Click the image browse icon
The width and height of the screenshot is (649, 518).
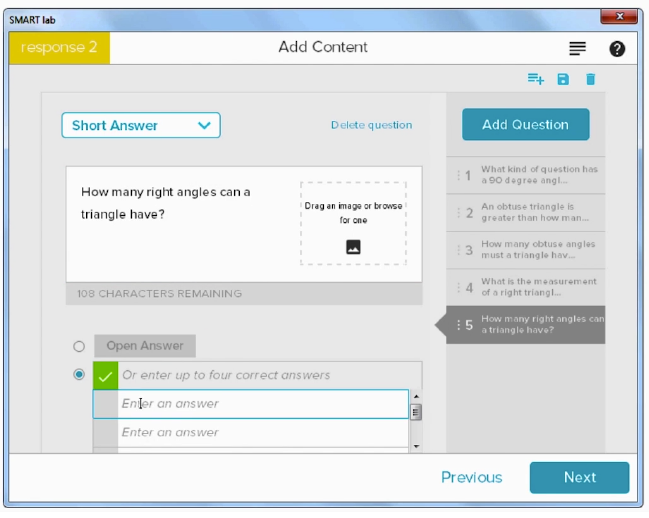click(x=353, y=247)
